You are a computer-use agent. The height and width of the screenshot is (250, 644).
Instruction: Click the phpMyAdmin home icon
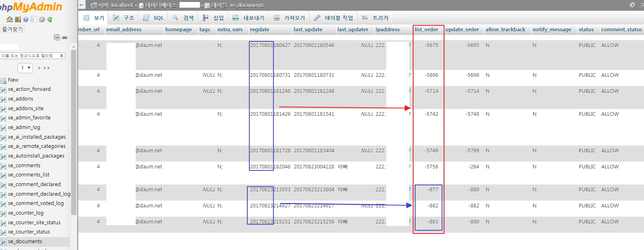point(9,19)
